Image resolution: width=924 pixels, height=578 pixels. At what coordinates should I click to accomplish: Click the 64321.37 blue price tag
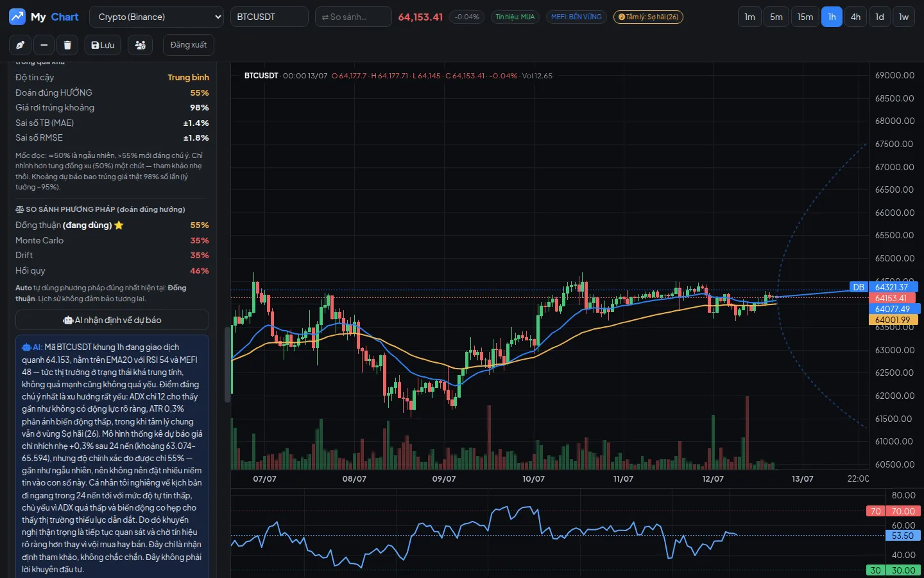pos(893,287)
